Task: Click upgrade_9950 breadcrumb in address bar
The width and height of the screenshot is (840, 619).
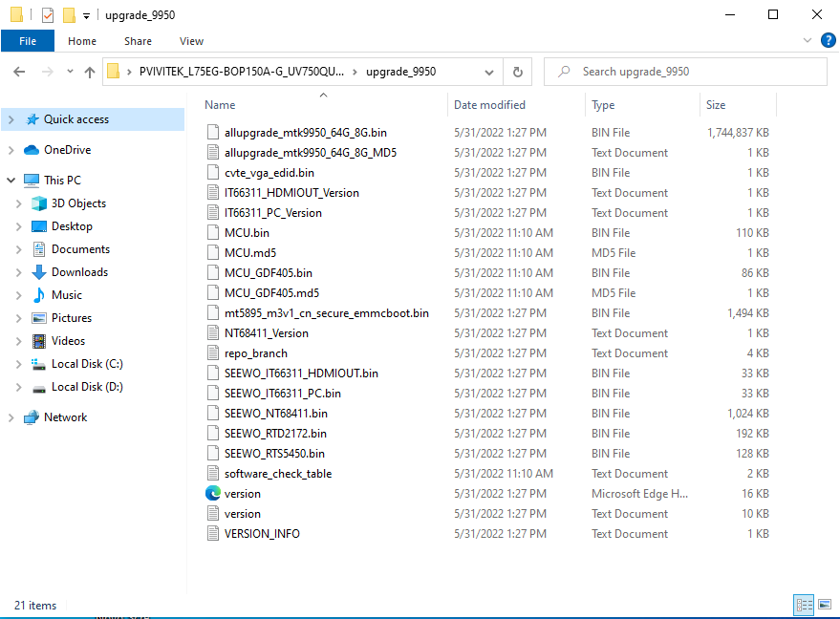Action: pos(400,72)
